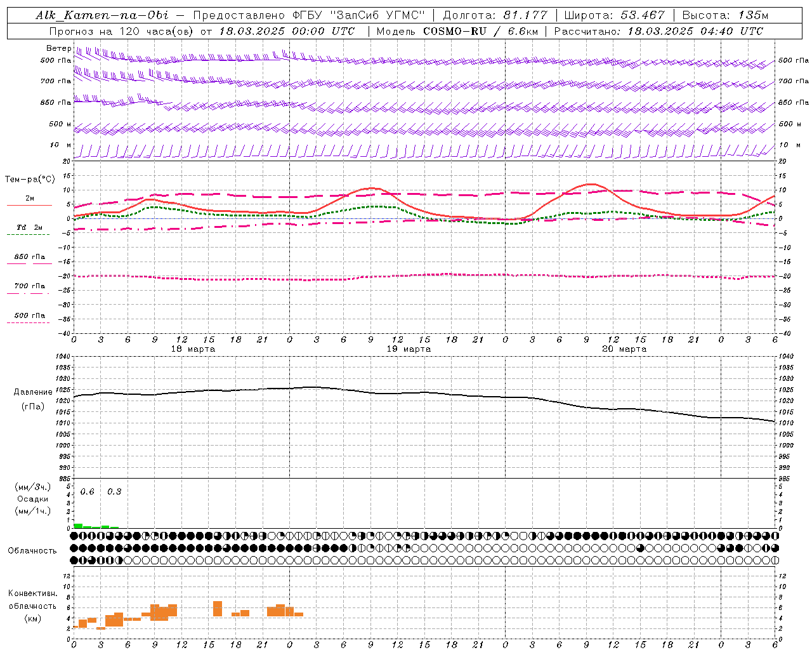Image resolution: width=812 pixels, height=650 pixels.
Task: Click the 700 гПа wind level label on the right
Action: tap(794, 81)
